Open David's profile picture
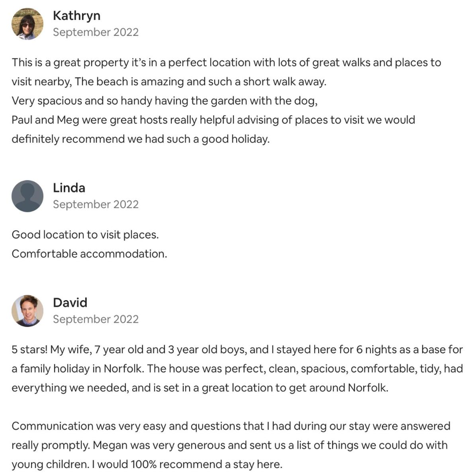This screenshot has height=476, width=466. [27, 311]
